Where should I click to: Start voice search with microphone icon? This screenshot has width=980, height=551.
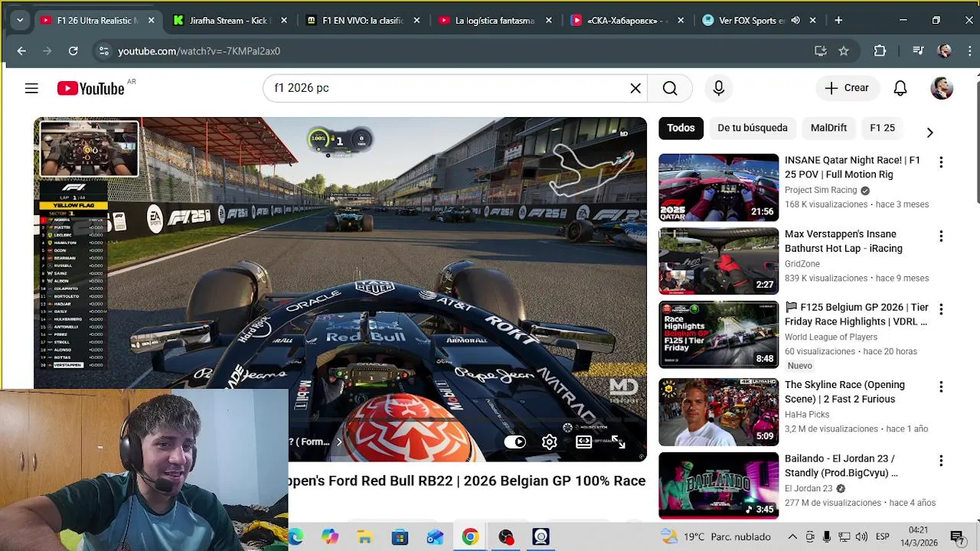coord(718,88)
